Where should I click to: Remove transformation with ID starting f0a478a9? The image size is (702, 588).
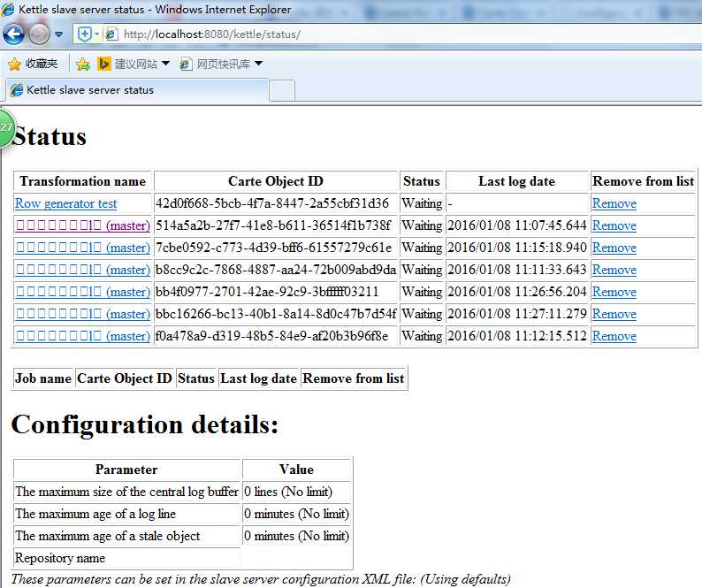(x=614, y=336)
